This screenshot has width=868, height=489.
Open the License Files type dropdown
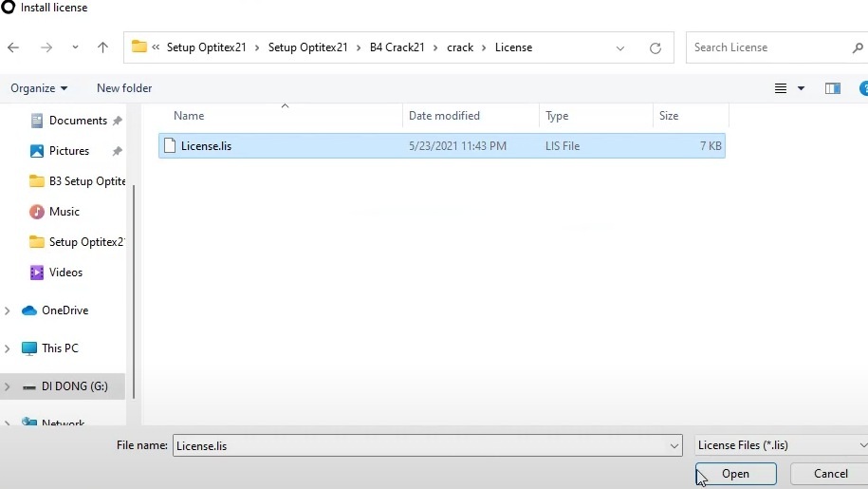780,445
